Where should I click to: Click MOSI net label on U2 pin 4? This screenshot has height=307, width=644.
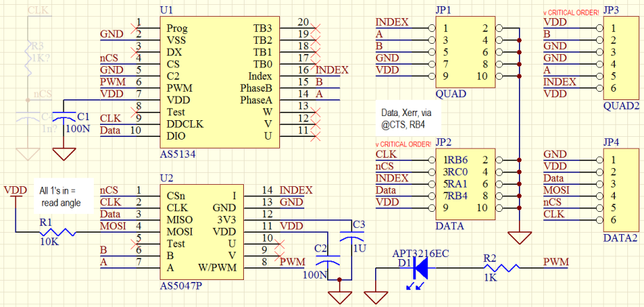(113, 226)
